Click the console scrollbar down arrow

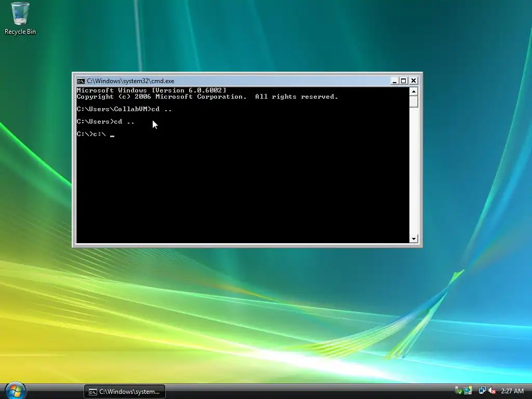(x=414, y=239)
